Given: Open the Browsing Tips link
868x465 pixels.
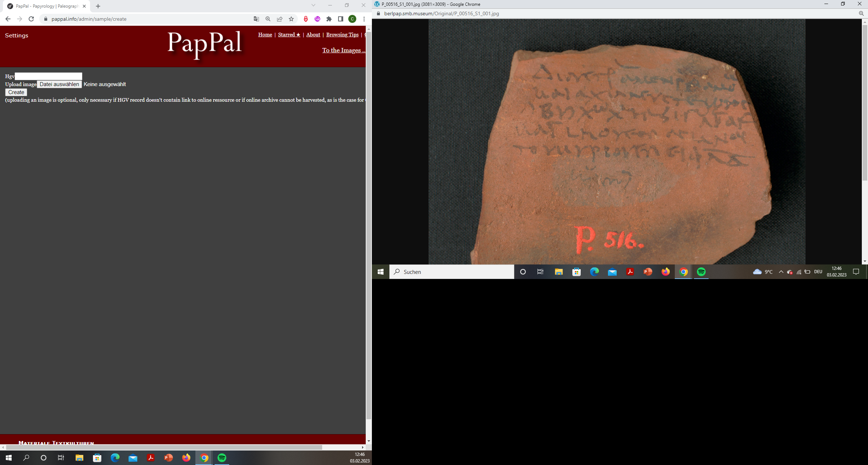Looking at the screenshot, I should [x=342, y=35].
